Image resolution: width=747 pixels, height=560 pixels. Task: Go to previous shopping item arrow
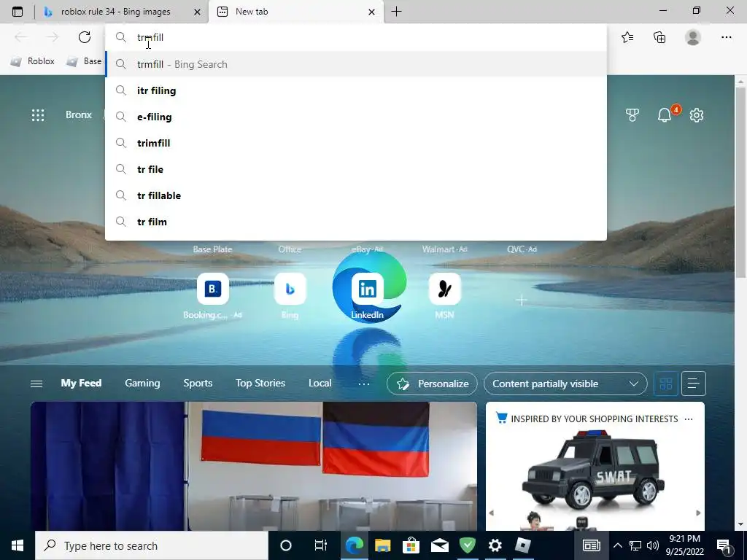pos(492,513)
